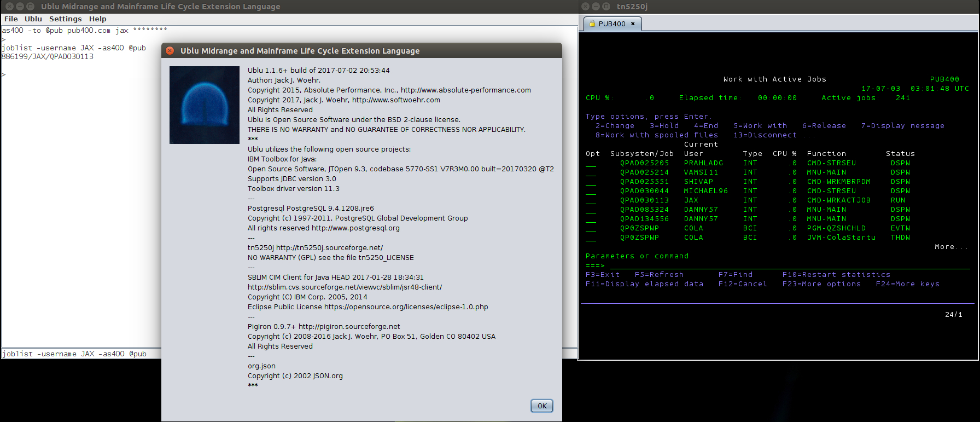Screen dimensions: 980x422
Task: Open the File menu in Ublu
Action: click(x=11, y=19)
